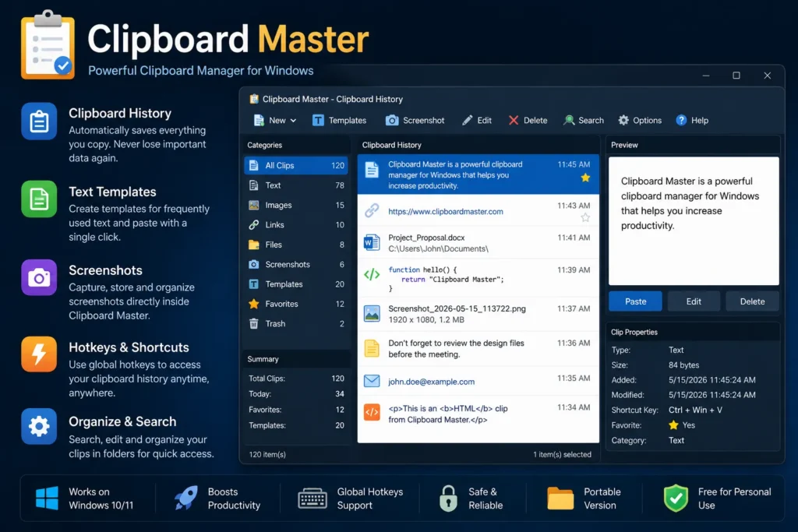Select the All Clips category

(296, 165)
